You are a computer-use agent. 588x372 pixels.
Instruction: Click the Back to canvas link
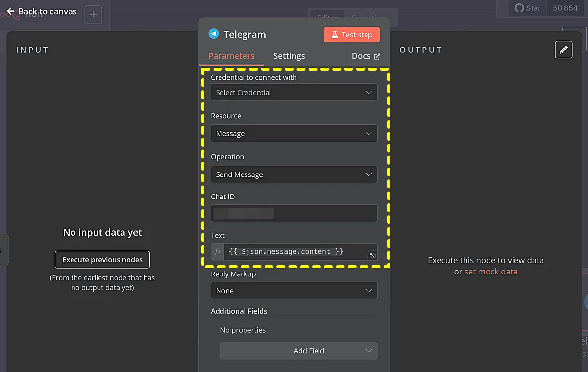[42, 11]
